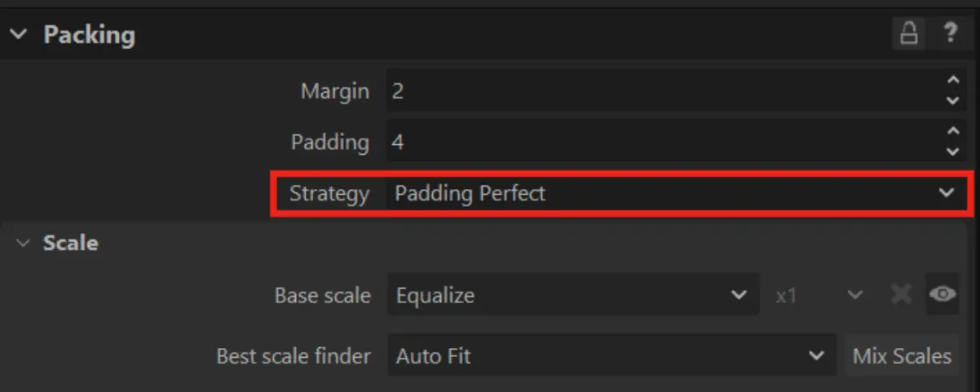The image size is (980, 392).
Task: Increase the Margin value with up arrow
Action: point(952,81)
